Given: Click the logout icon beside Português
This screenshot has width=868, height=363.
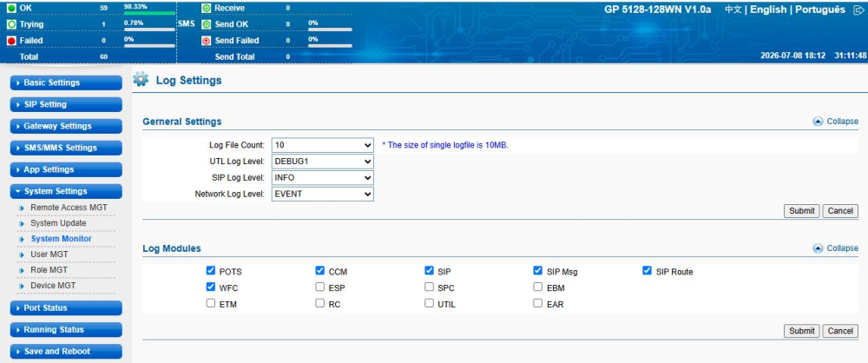Looking at the screenshot, I should point(858,10).
